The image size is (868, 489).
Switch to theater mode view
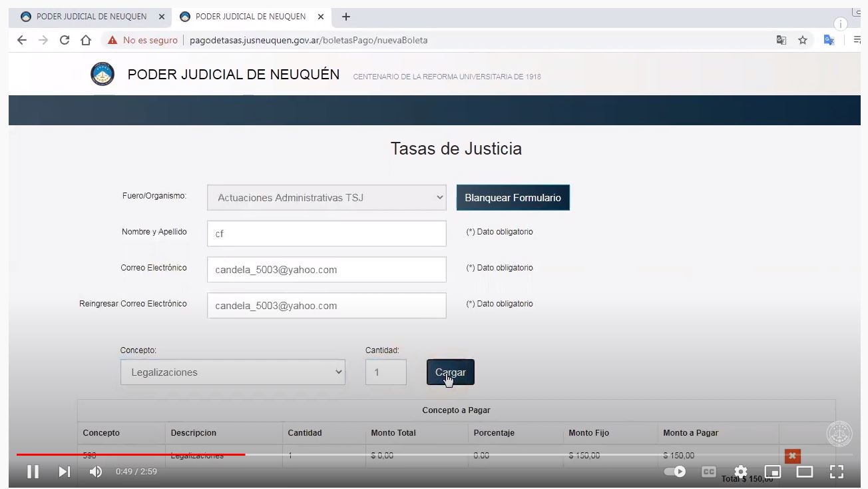pos(805,472)
